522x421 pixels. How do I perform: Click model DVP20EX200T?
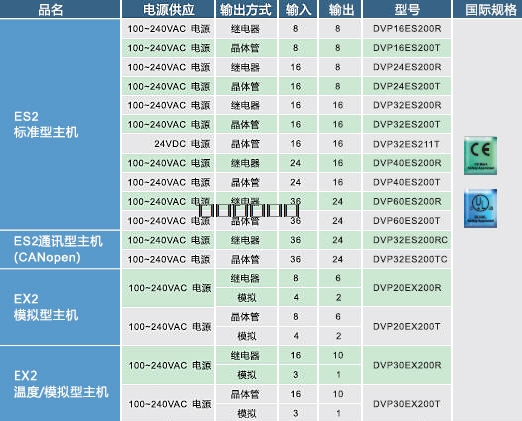407,326
